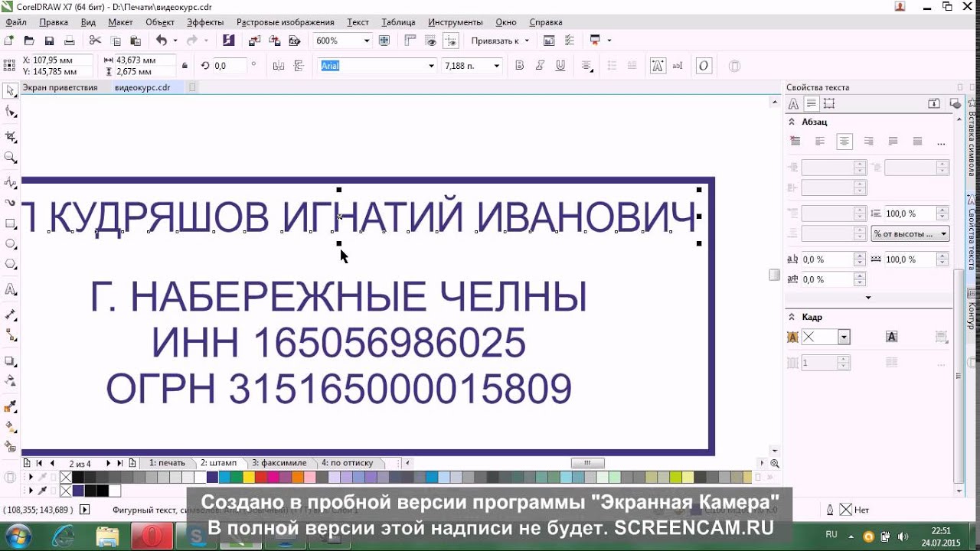Open the zoom level 600% dropdown
Image resolution: width=980 pixels, height=551 pixels.
(x=366, y=41)
